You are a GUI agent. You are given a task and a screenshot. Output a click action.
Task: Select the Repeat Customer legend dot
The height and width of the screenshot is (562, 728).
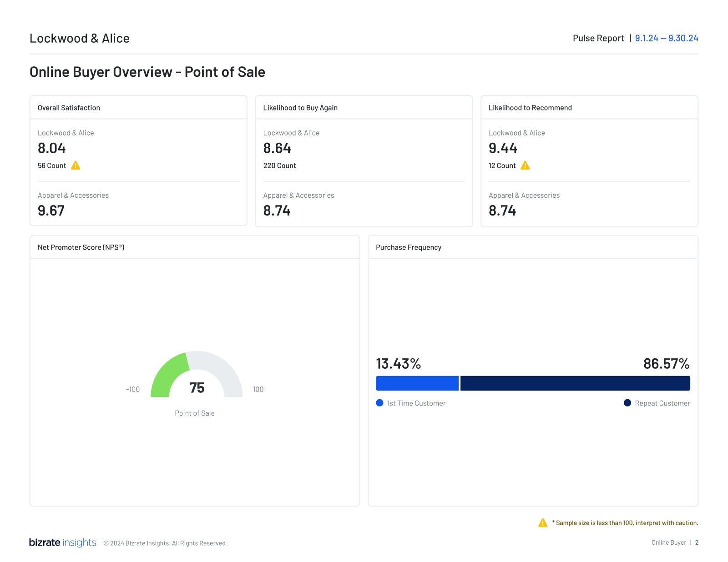pos(627,403)
